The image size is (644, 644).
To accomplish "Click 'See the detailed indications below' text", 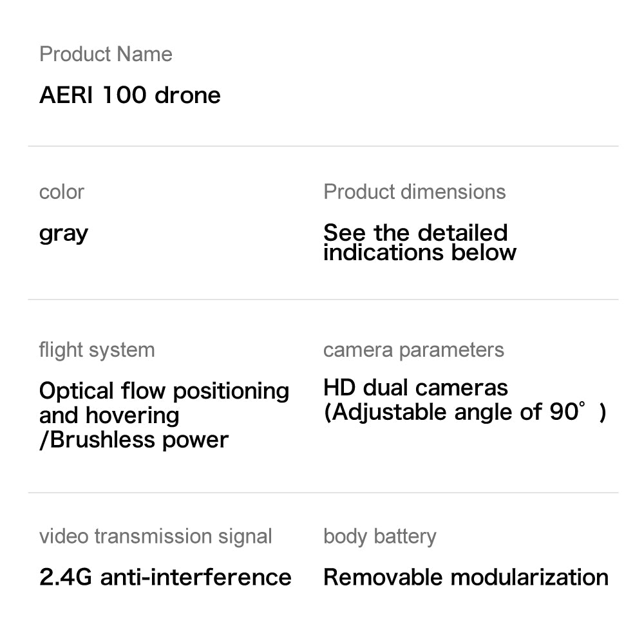I will point(420,242).
